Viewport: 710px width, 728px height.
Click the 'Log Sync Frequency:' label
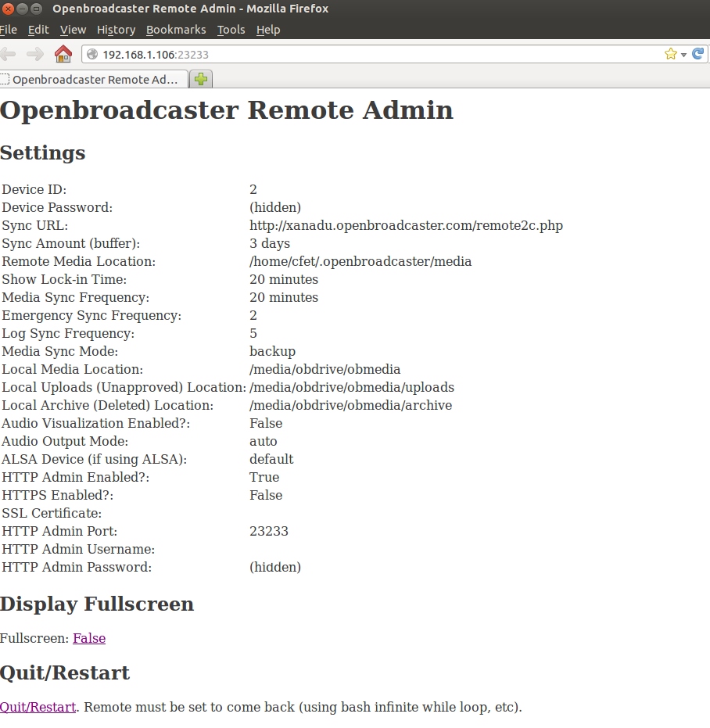[68, 333]
